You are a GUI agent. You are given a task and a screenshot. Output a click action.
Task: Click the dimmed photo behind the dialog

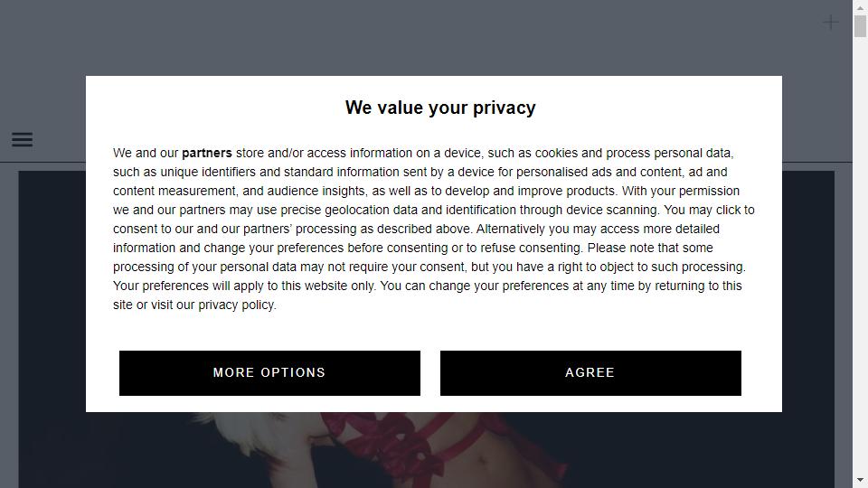pyautogui.click(x=426, y=449)
